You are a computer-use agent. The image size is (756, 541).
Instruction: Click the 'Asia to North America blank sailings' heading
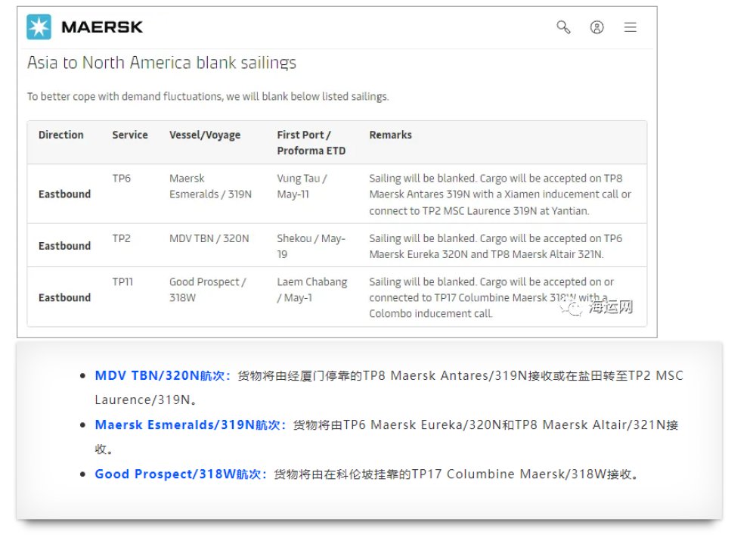162,63
